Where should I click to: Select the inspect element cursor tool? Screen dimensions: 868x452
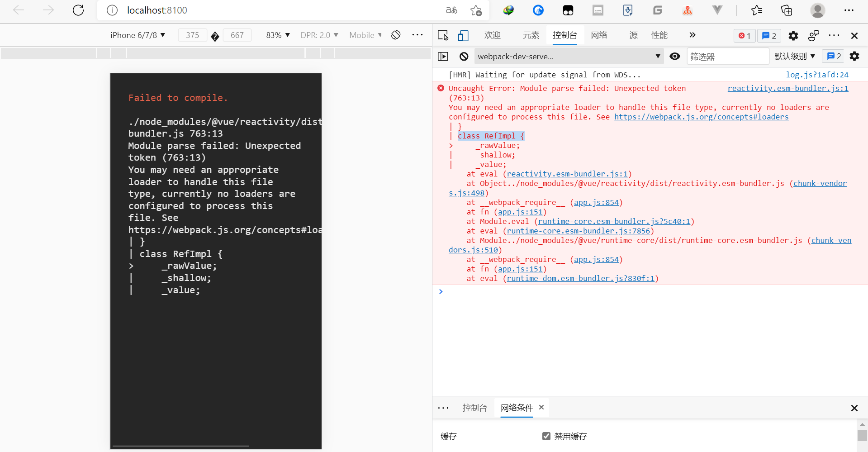(442, 35)
